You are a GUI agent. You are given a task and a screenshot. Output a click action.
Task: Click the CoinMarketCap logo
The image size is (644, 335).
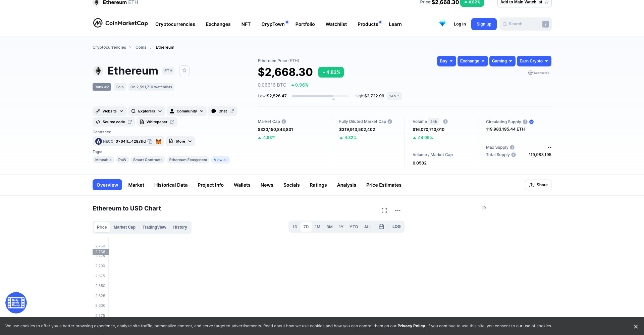[x=120, y=23]
